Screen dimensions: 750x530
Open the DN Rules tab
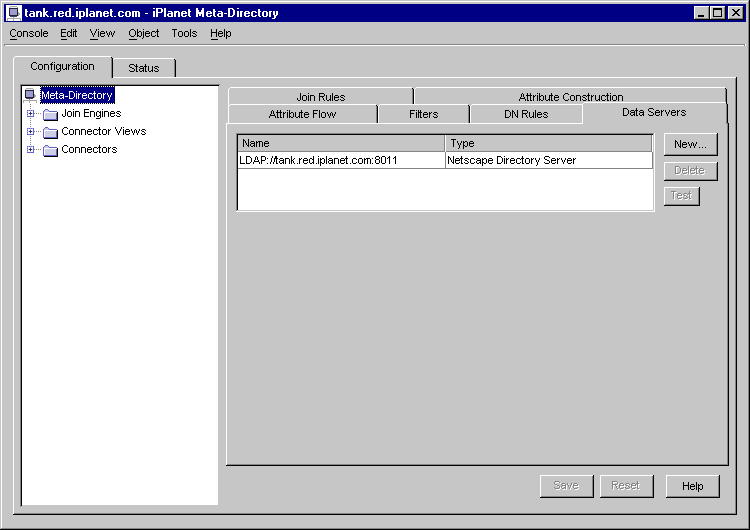pos(526,114)
